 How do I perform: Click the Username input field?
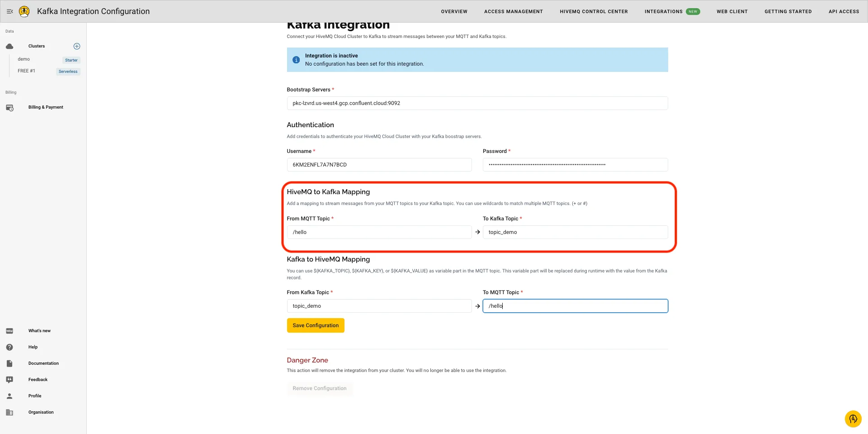379,165
